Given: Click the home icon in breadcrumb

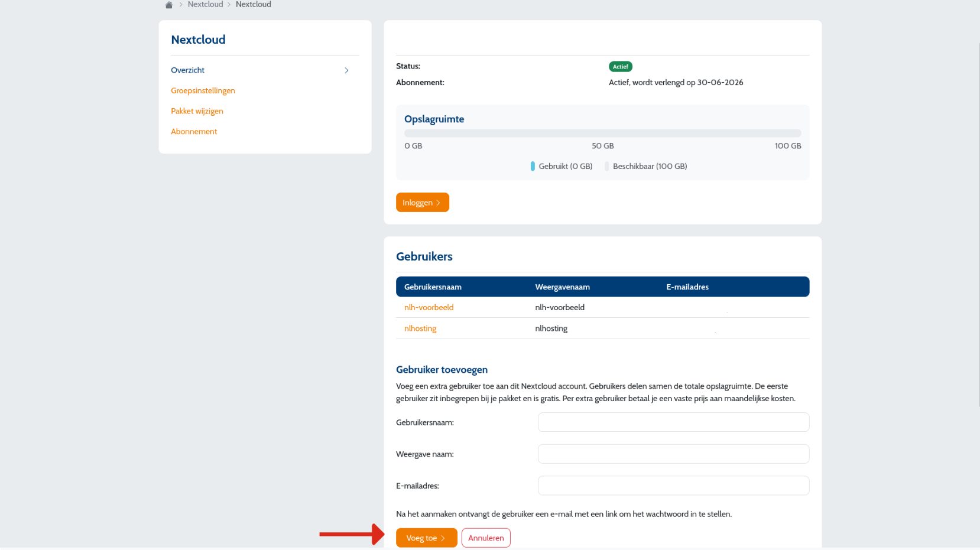Looking at the screenshot, I should click(169, 5).
